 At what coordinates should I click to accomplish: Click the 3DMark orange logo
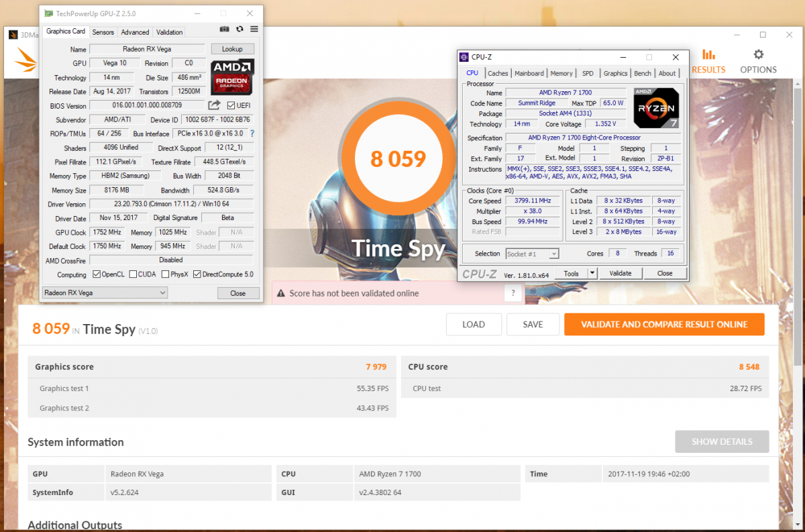click(x=26, y=60)
